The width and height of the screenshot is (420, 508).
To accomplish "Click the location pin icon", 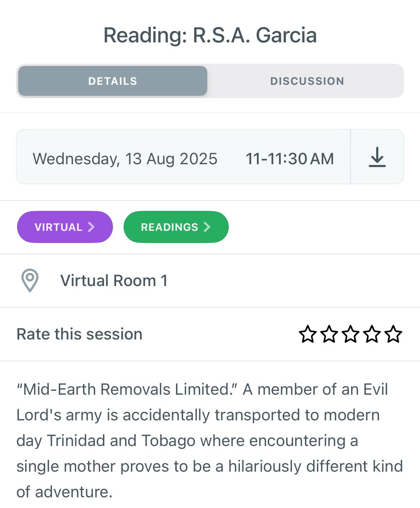I will pyautogui.click(x=30, y=280).
